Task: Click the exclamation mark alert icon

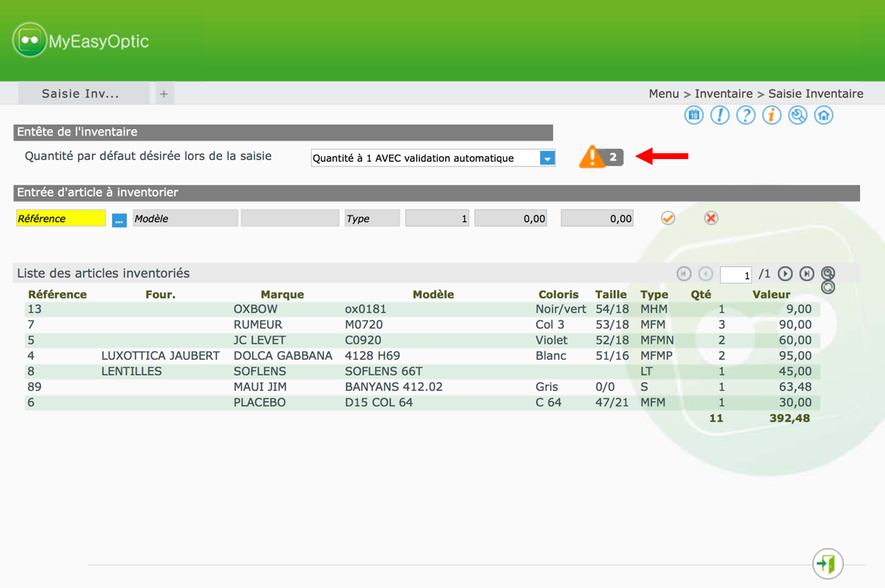Action: tap(720, 115)
